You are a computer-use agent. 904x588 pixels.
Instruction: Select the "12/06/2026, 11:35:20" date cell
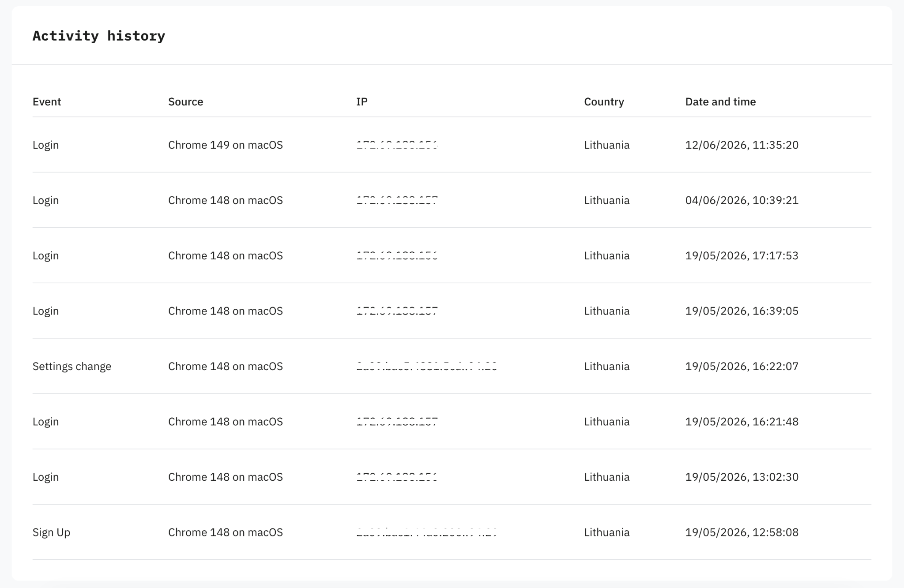pos(742,145)
